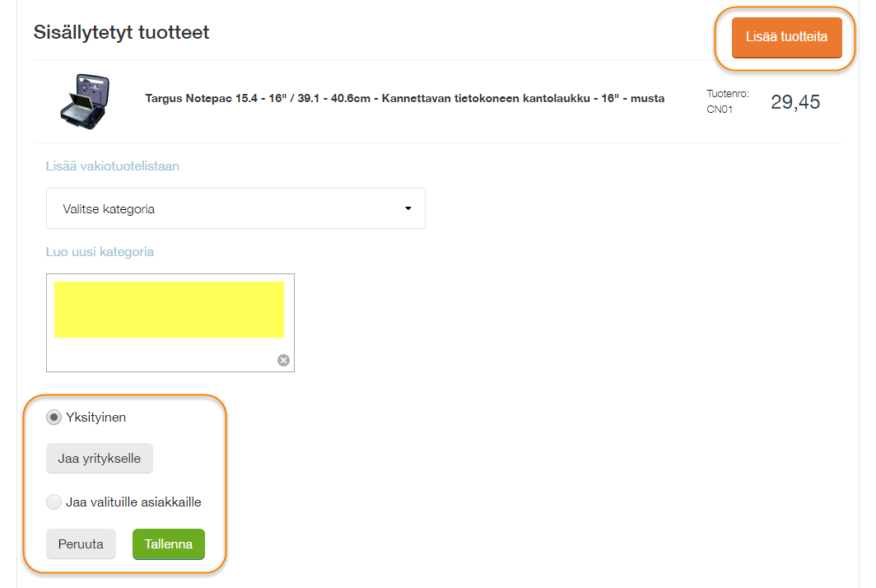Open the Targus Notepac product title
Image resolution: width=876 pixels, height=588 pixels.
pyautogui.click(x=404, y=99)
